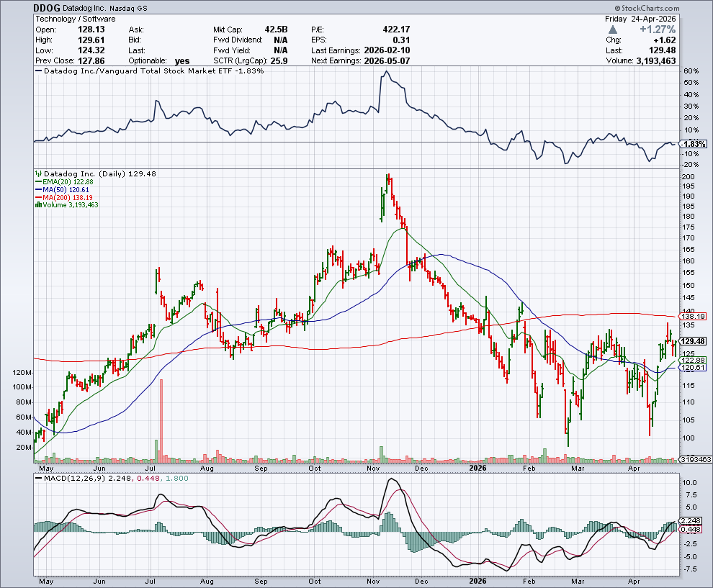
Task: Click the gray up-arrow change indicator icon
Action: 612,30
